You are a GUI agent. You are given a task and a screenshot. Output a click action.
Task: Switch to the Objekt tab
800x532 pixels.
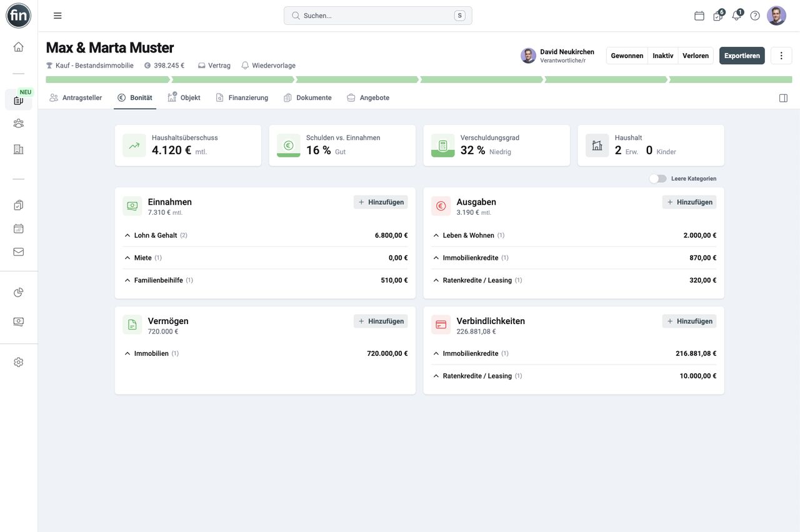click(184, 98)
